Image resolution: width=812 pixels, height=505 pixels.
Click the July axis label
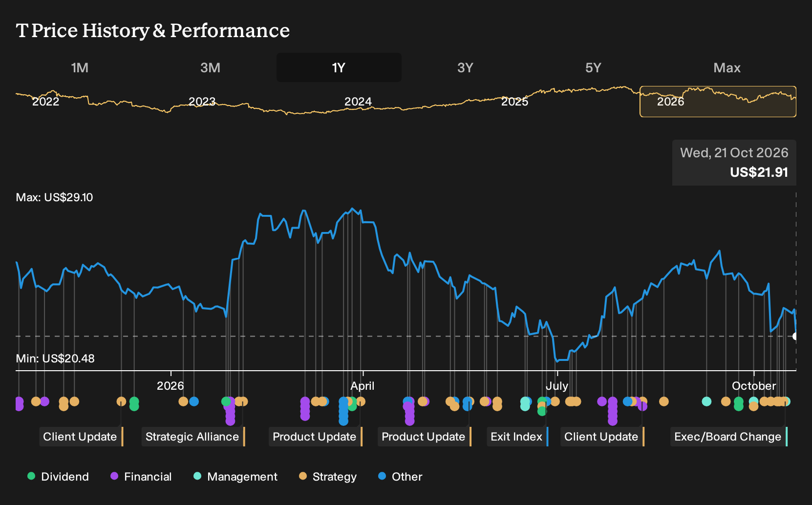557,386
